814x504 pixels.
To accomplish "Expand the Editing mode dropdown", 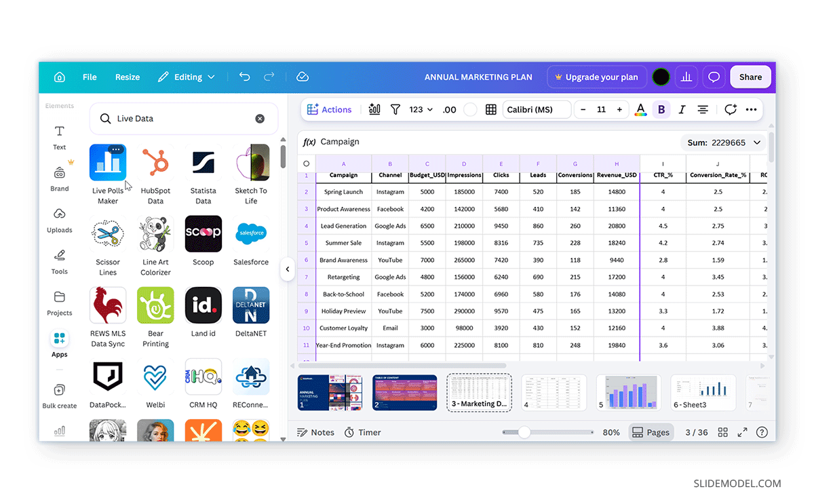I will [x=187, y=77].
